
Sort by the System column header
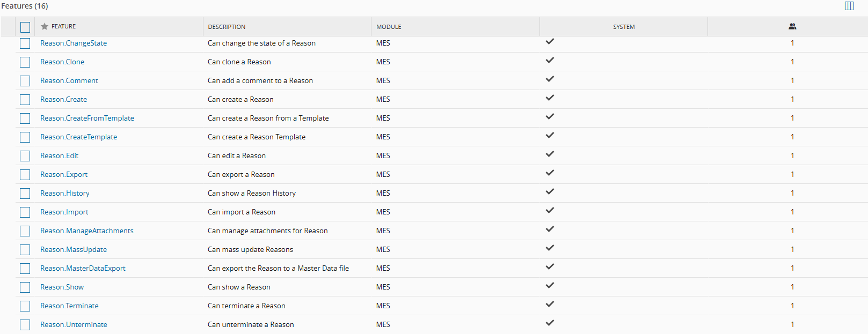coord(624,27)
